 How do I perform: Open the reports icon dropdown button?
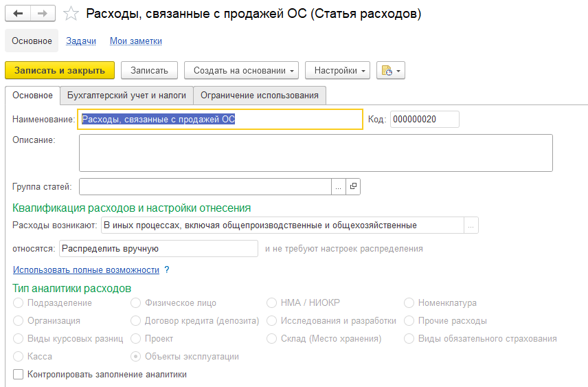point(391,71)
